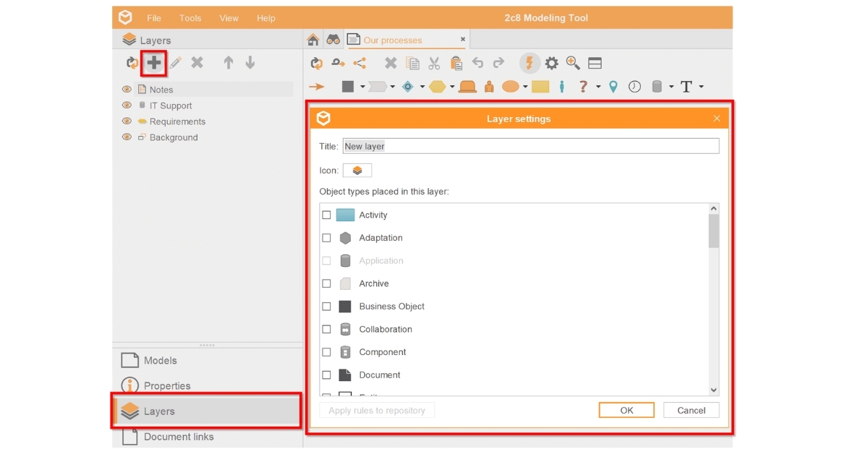
Task: Click the clipboard paste icon
Action: [456, 63]
